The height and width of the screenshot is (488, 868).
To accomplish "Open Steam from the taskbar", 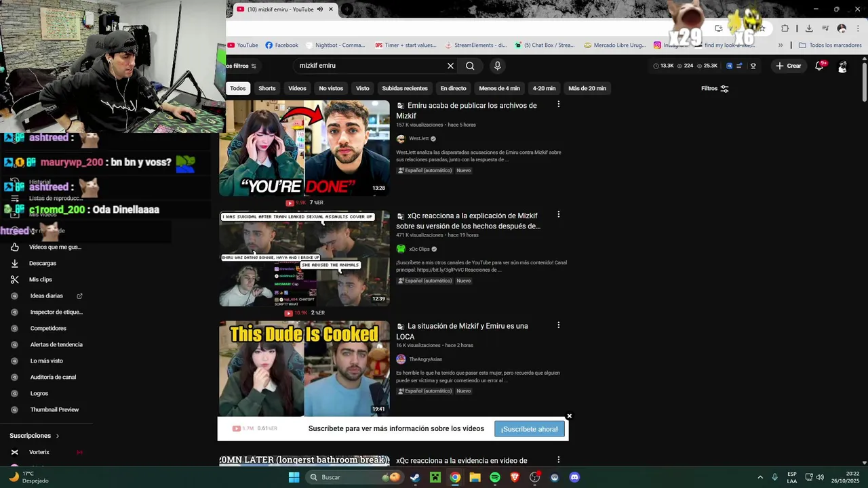I will pyautogui.click(x=415, y=477).
